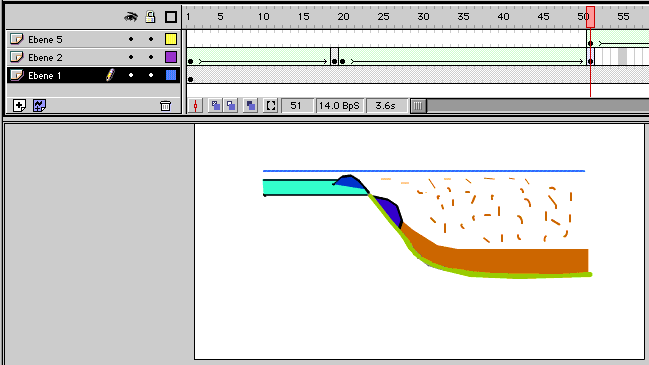Click the add new layer icon
The image size is (649, 365).
click(19, 106)
